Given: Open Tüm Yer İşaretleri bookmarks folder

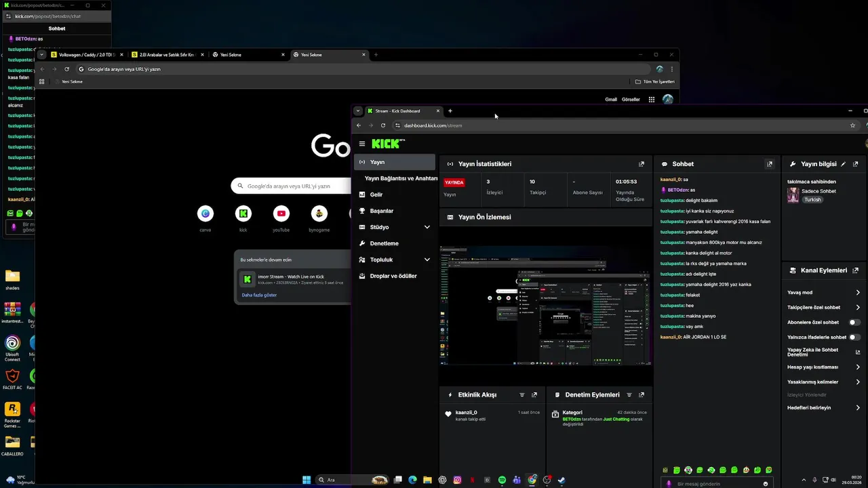Looking at the screenshot, I should tap(654, 81).
